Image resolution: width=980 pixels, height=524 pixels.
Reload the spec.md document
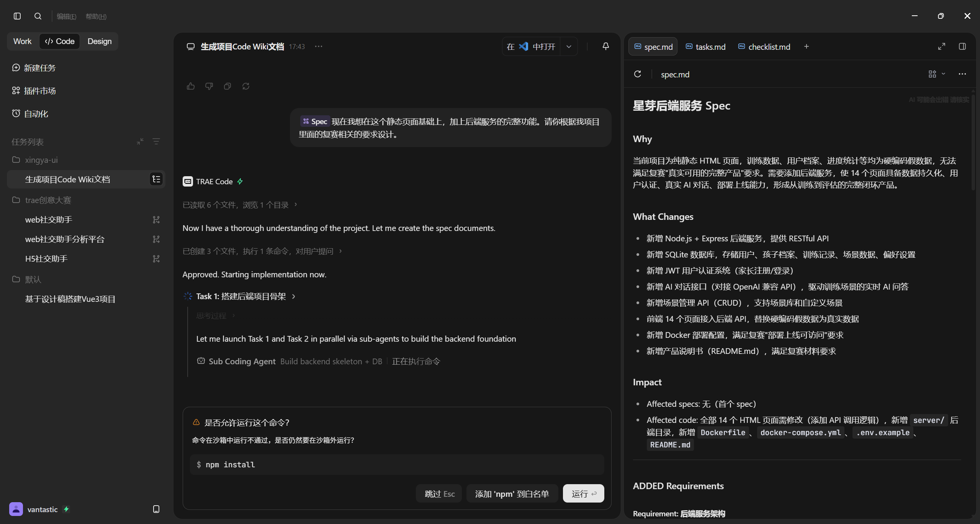coord(637,74)
